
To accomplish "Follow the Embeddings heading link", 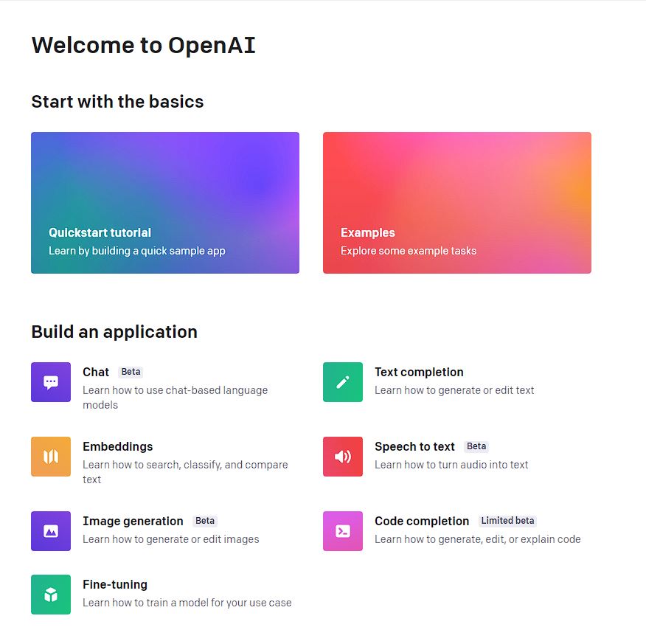I will pos(118,446).
